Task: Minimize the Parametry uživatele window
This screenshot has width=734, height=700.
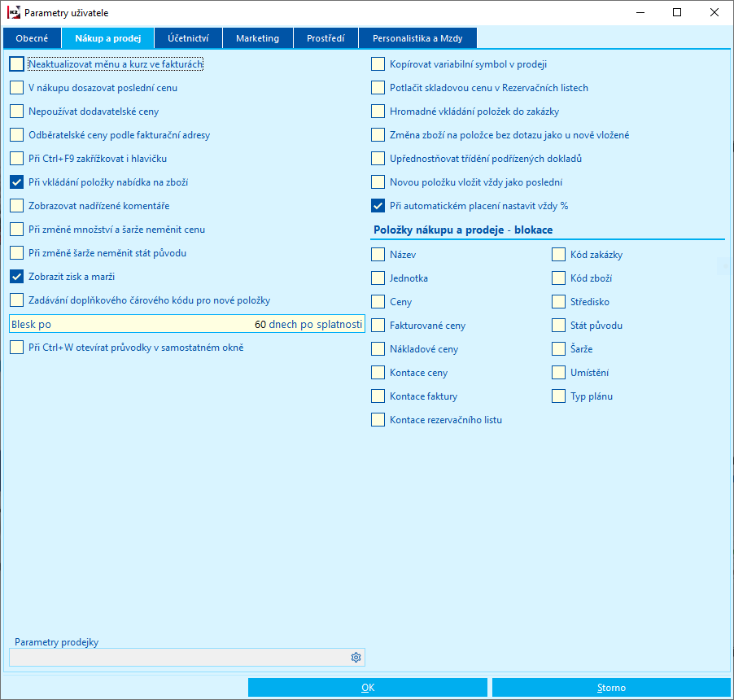Action: tap(640, 13)
